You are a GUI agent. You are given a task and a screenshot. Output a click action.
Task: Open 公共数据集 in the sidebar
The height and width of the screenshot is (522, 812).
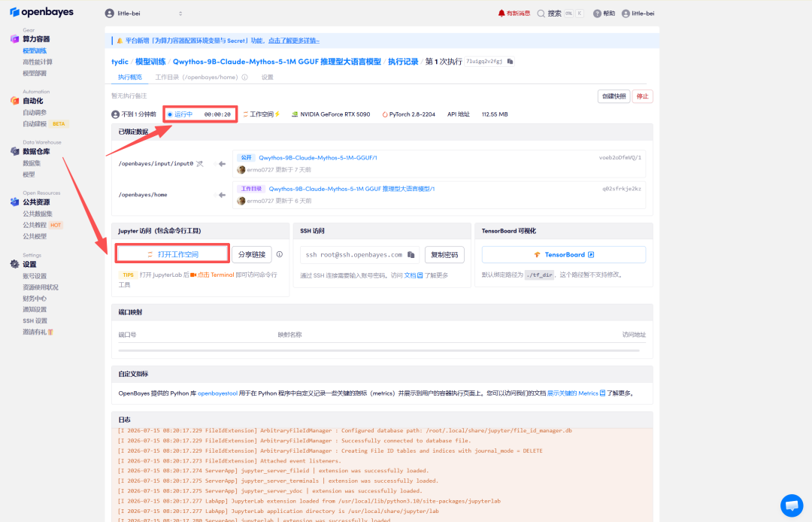38,214
